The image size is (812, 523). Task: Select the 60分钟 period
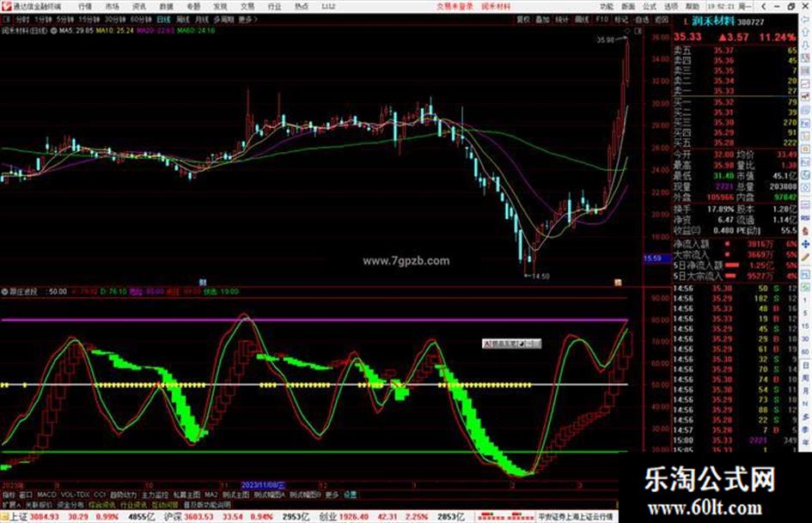pos(140,19)
